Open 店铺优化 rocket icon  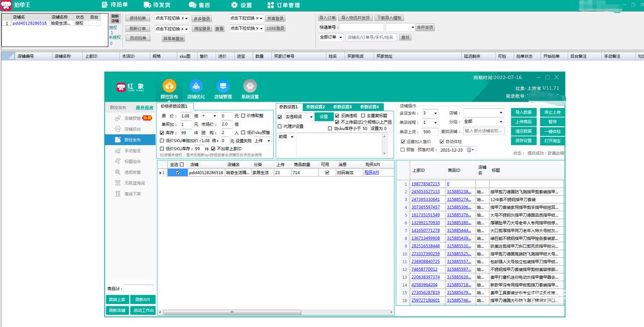tap(196, 86)
